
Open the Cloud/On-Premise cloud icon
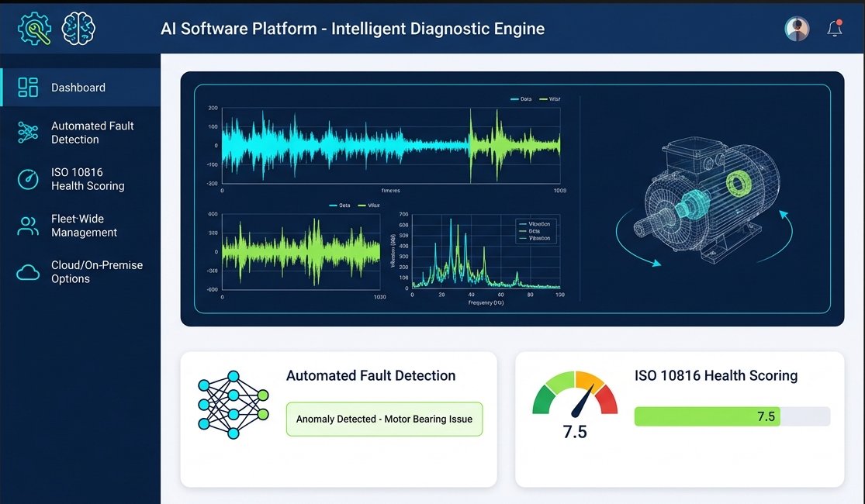[x=26, y=271]
